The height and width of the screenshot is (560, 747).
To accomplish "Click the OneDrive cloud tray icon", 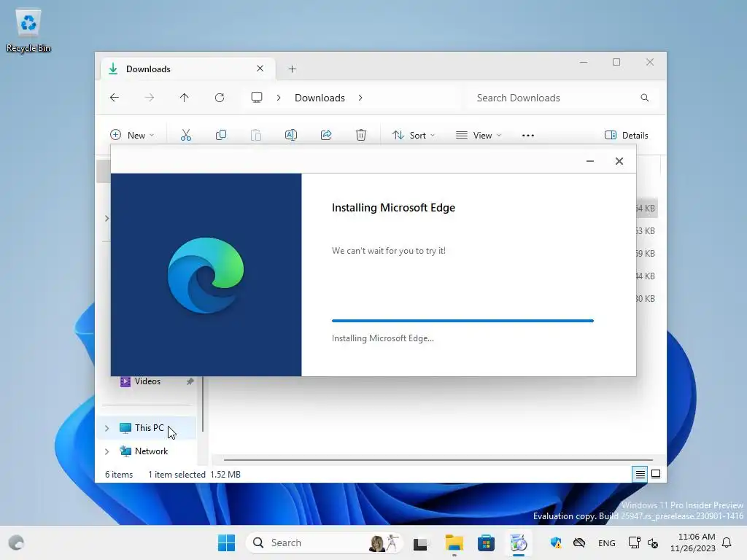I will point(578,542).
